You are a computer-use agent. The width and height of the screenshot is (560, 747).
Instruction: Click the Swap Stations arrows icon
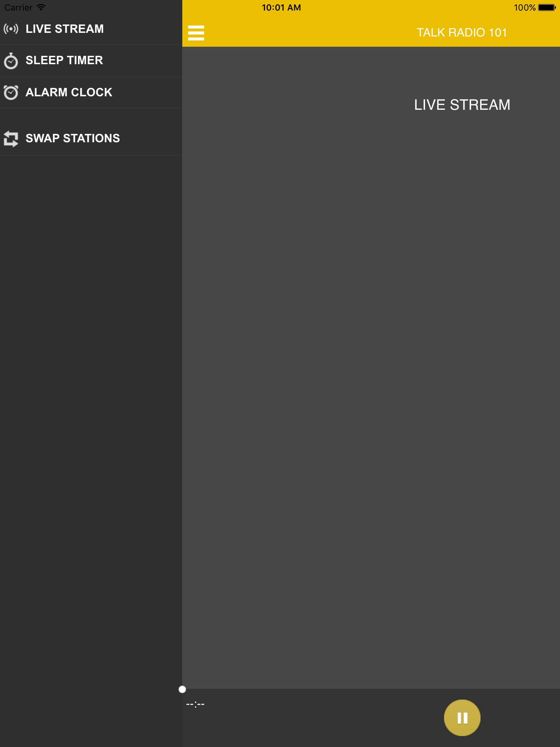(x=11, y=139)
